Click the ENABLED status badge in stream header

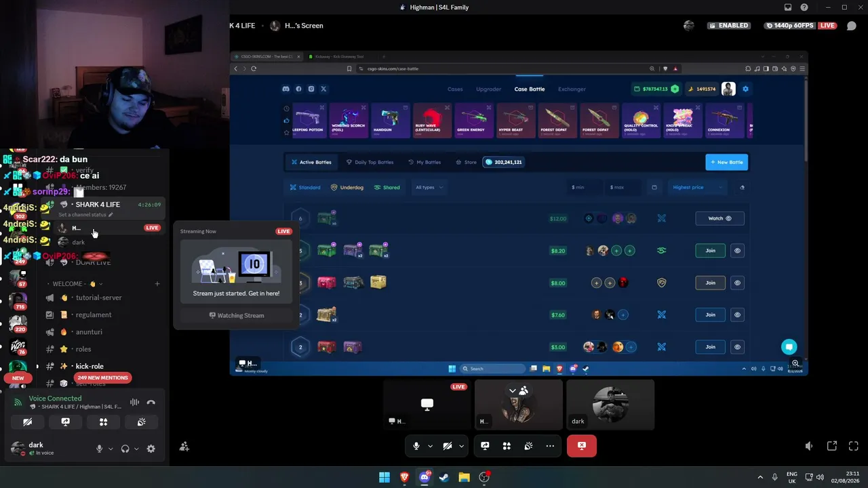pyautogui.click(x=728, y=26)
